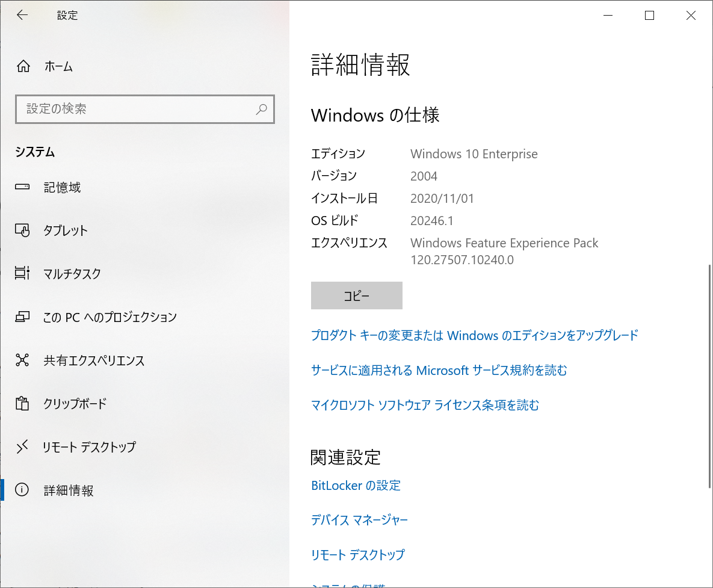
Task: Click the エディション label
Action: point(338,153)
